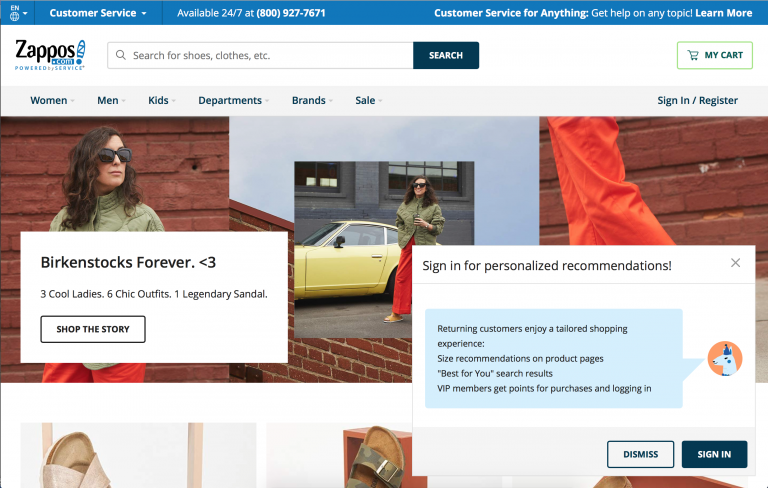Click the 'Sign in for personalized recommendations!' title
Screen dimensions: 768x488
[x=547, y=266]
